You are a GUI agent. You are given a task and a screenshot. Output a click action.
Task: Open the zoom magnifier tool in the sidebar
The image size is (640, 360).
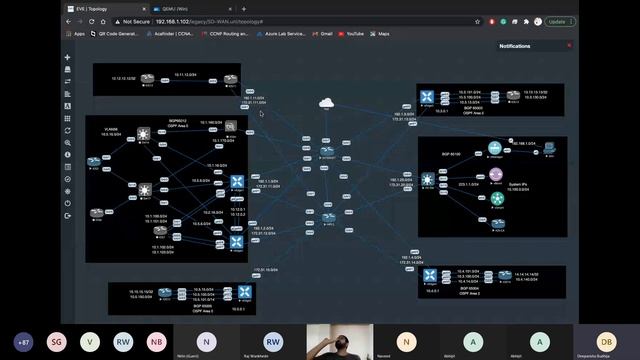pos(67,143)
